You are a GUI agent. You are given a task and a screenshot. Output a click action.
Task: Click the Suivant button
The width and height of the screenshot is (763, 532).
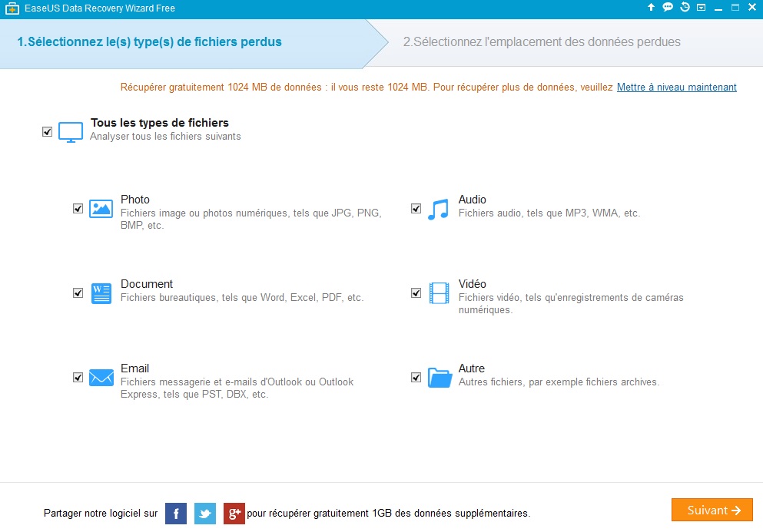(712, 510)
